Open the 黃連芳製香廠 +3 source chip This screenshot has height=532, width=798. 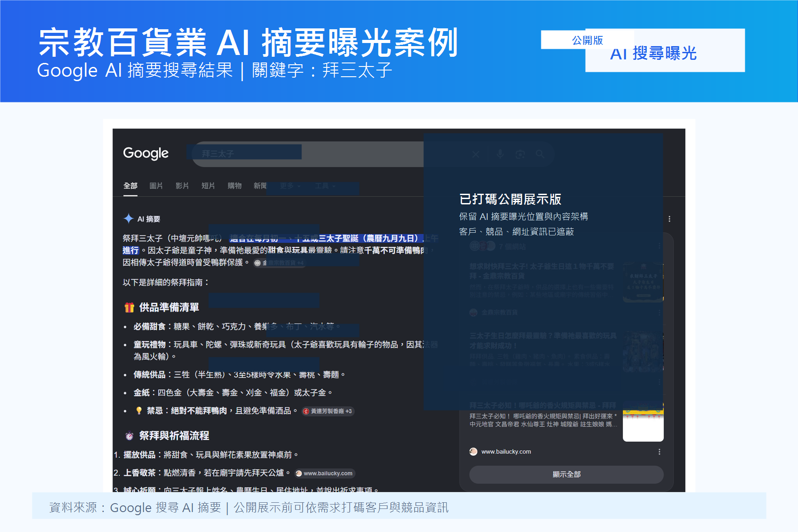[x=328, y=411]
